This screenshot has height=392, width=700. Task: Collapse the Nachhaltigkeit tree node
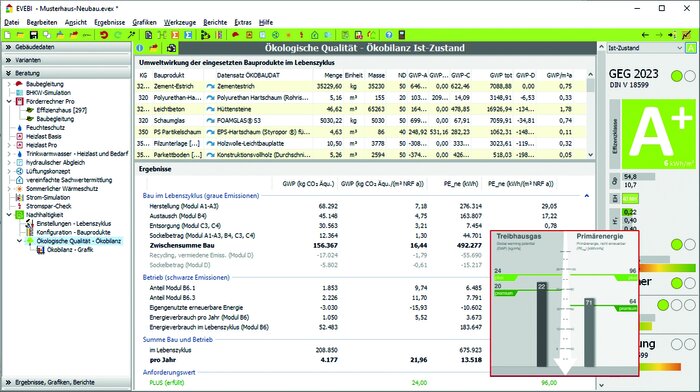(x=9, y=215)
